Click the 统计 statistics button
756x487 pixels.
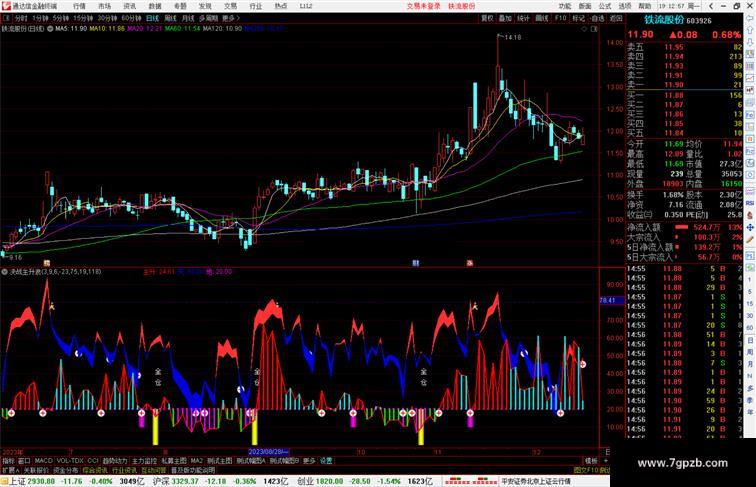523,18
